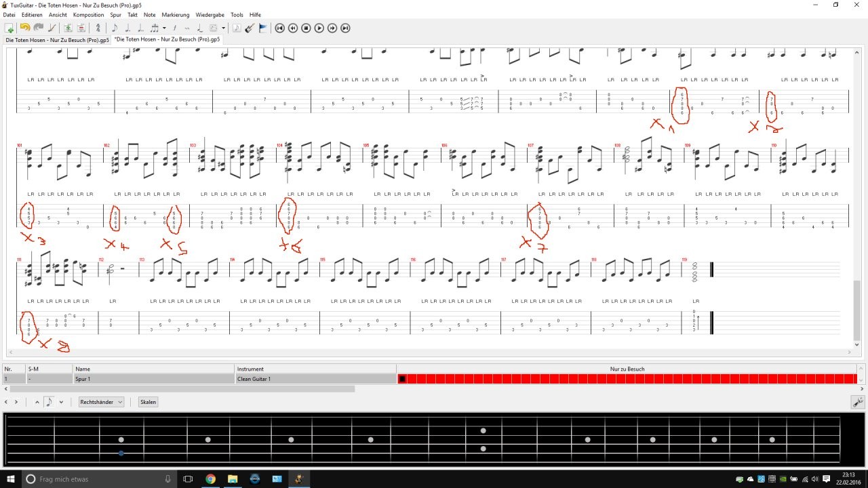Image resolution: width=868 pixels, height=488 pixels.
Task: Click the Name column header
Action: [154, 369]
